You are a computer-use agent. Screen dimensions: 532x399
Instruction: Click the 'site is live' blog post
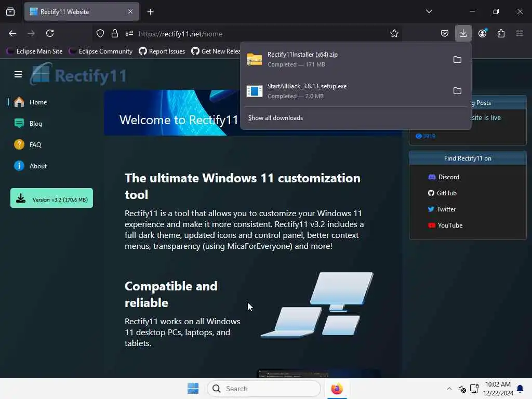pos(486,118)
